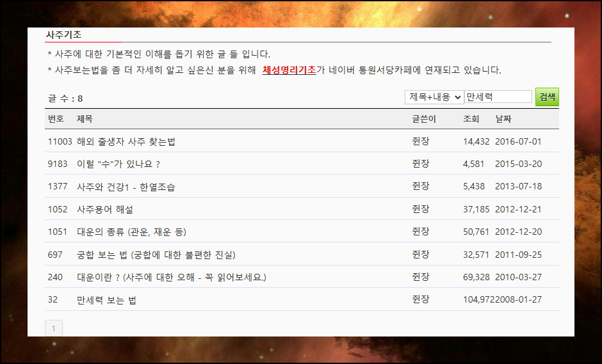Click post number 1377

click(x=58, y=186)
